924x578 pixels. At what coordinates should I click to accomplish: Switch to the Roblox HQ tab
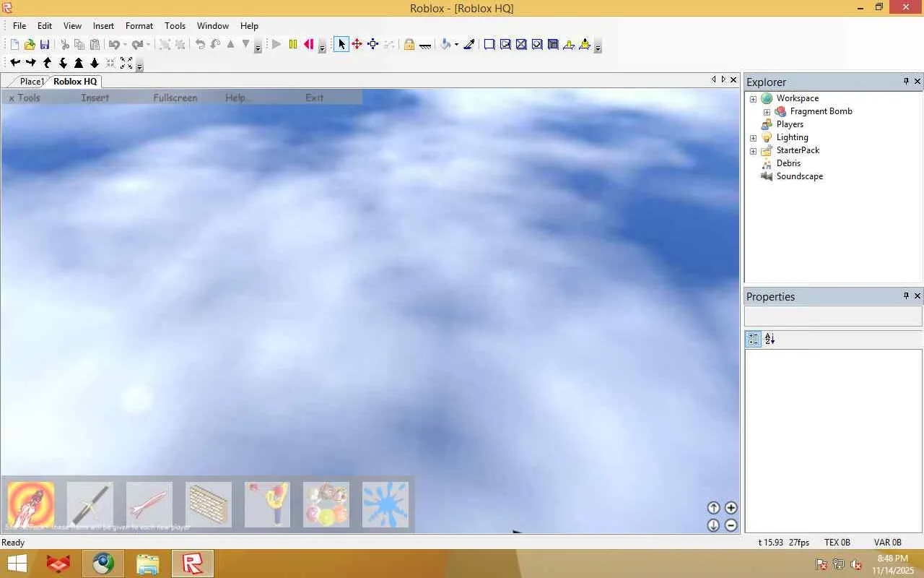coord(75,82)
